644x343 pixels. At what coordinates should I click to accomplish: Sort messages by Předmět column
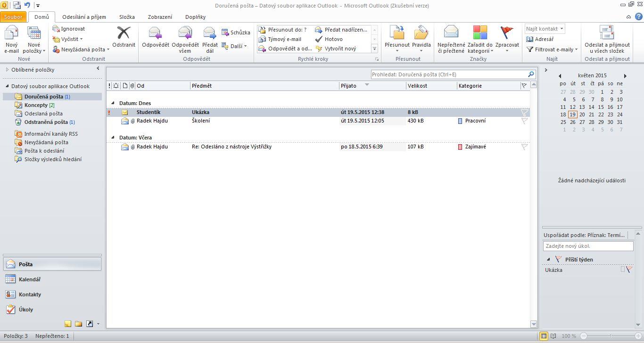tap(264, 86)
